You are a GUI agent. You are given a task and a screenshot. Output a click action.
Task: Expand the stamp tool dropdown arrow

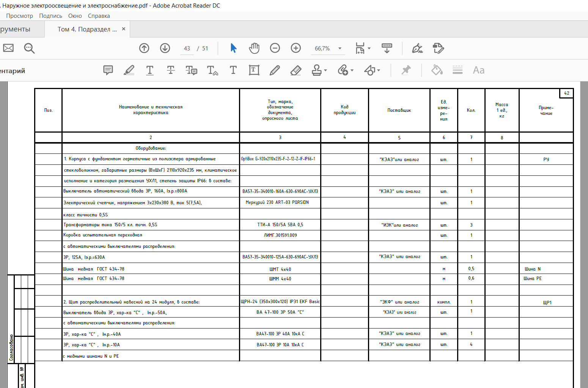coord(325,70)
